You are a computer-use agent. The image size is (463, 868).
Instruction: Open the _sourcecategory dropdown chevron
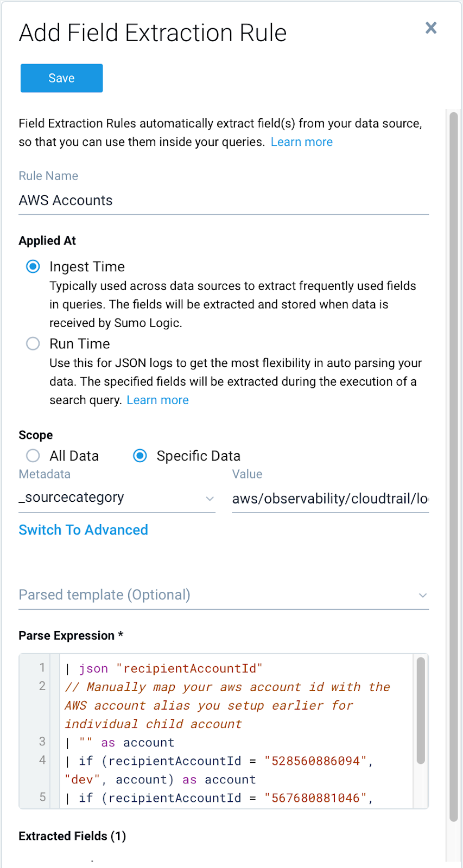pyautogui.click(x=210, y=499)
